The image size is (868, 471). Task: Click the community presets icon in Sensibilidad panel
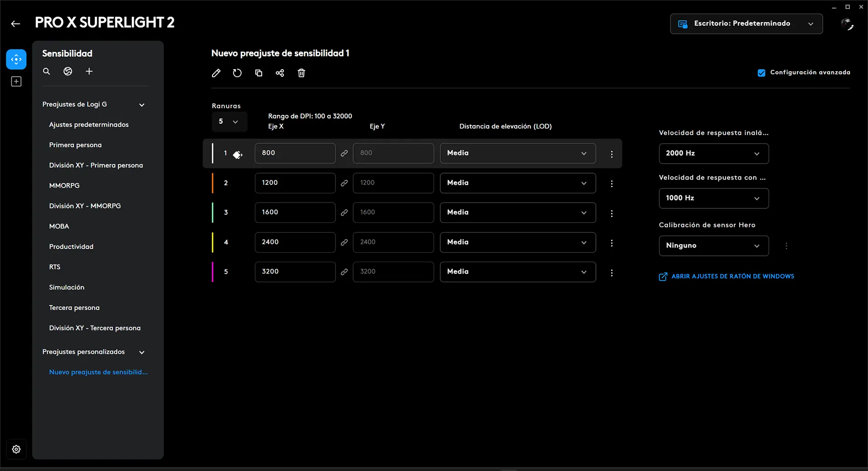click(68, 71)
